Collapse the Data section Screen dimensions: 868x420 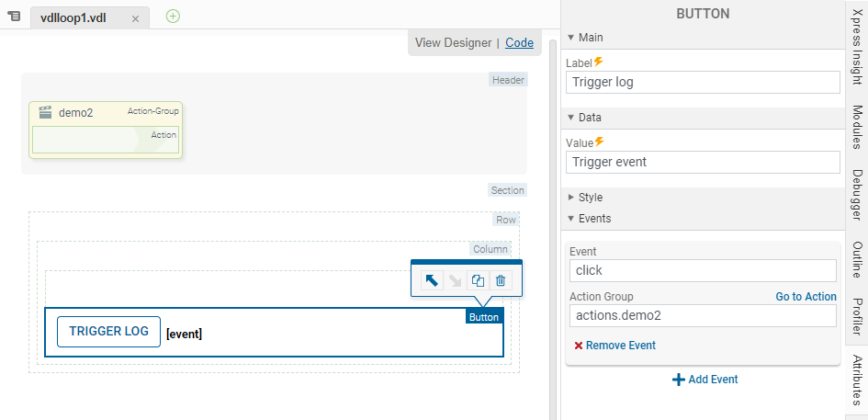(x=570, y=118)
